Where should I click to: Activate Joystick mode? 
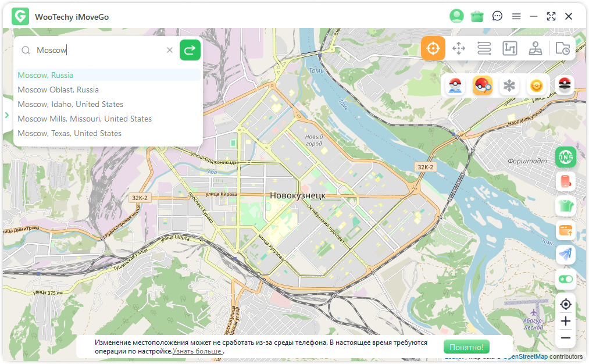tap(536, 48)
